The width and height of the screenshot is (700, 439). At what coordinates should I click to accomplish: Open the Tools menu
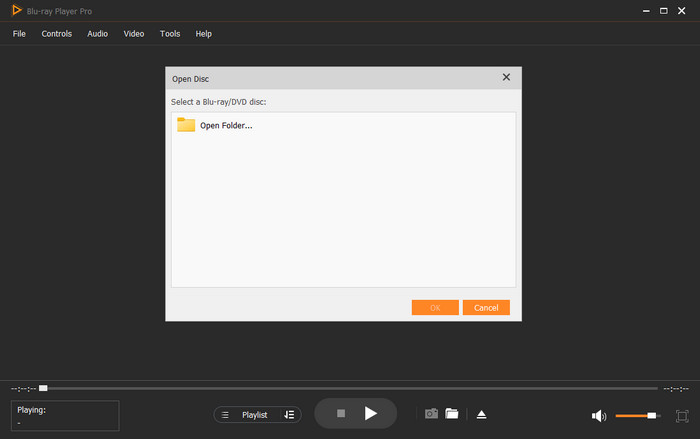click(x=170, y=34)
